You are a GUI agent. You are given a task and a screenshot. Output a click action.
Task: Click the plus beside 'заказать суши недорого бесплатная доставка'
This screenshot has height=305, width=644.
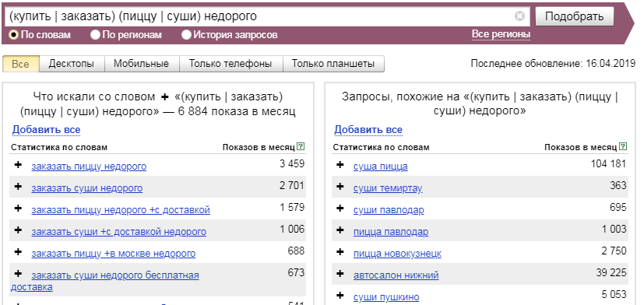click(18, 273)
